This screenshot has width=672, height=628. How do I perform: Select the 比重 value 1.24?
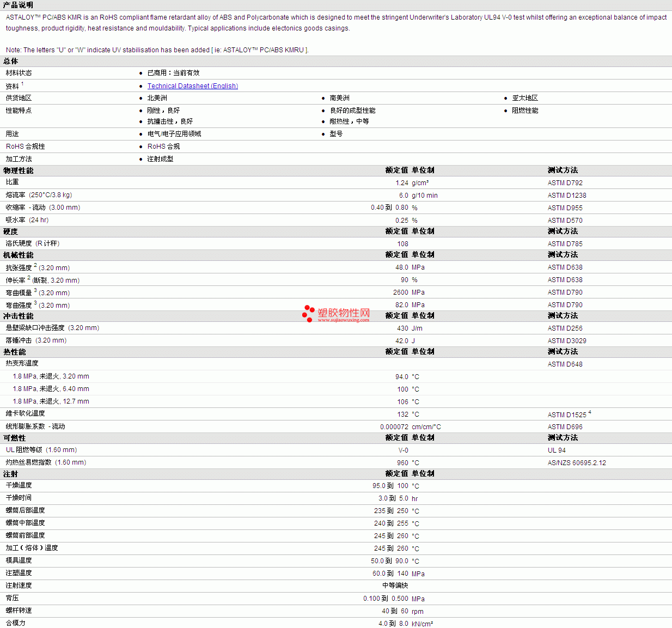coord(402,183)
